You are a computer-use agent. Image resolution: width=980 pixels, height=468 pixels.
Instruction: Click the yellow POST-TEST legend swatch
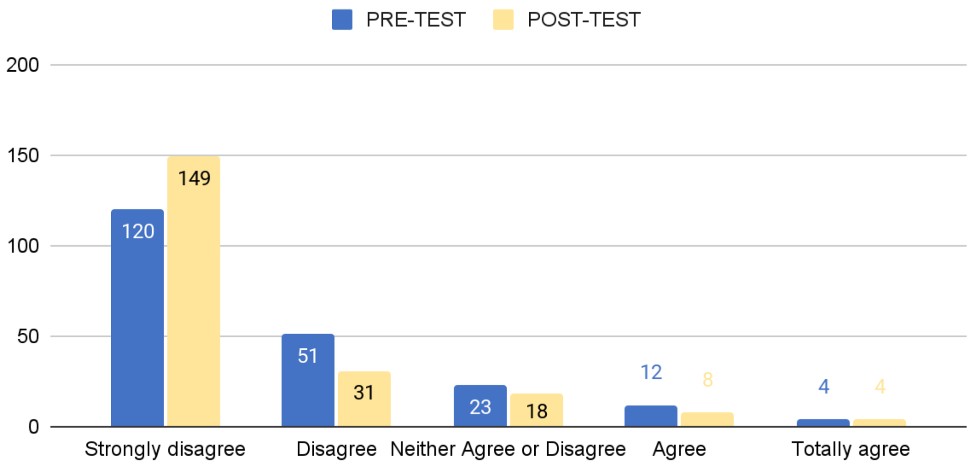(503, 20)
